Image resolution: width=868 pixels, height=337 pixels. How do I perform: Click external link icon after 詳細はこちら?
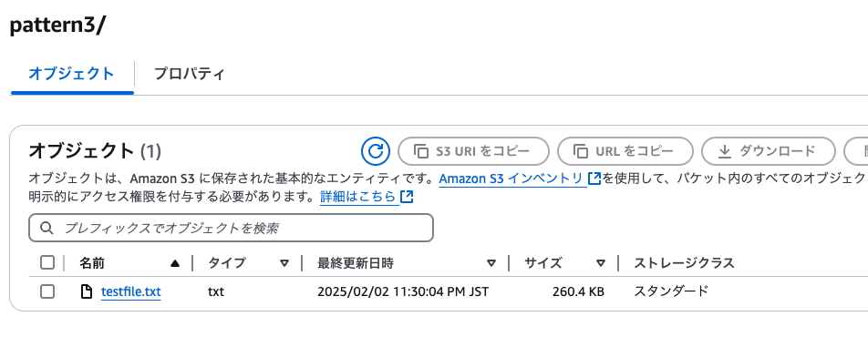point(407,197)
